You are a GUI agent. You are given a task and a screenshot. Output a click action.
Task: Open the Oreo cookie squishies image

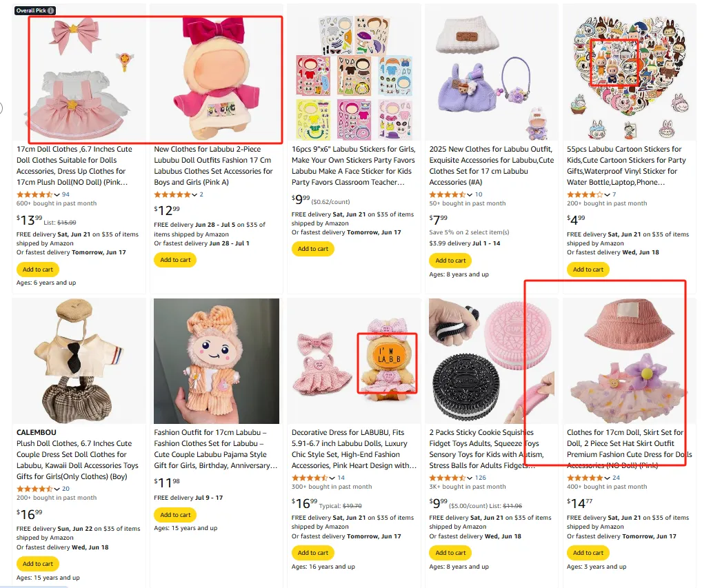point(492,361)
